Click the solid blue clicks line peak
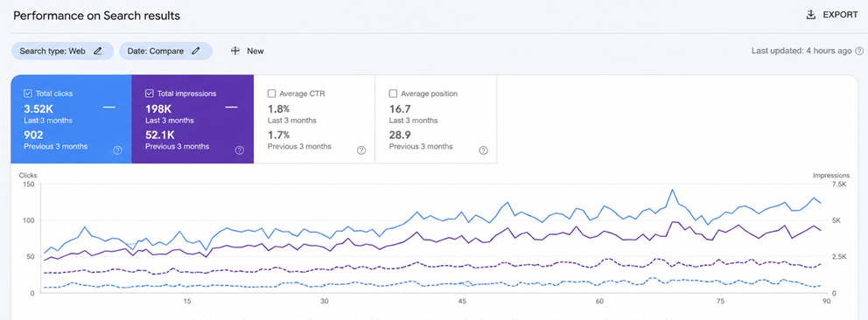 pyautogui.click(x=672, y=190)
